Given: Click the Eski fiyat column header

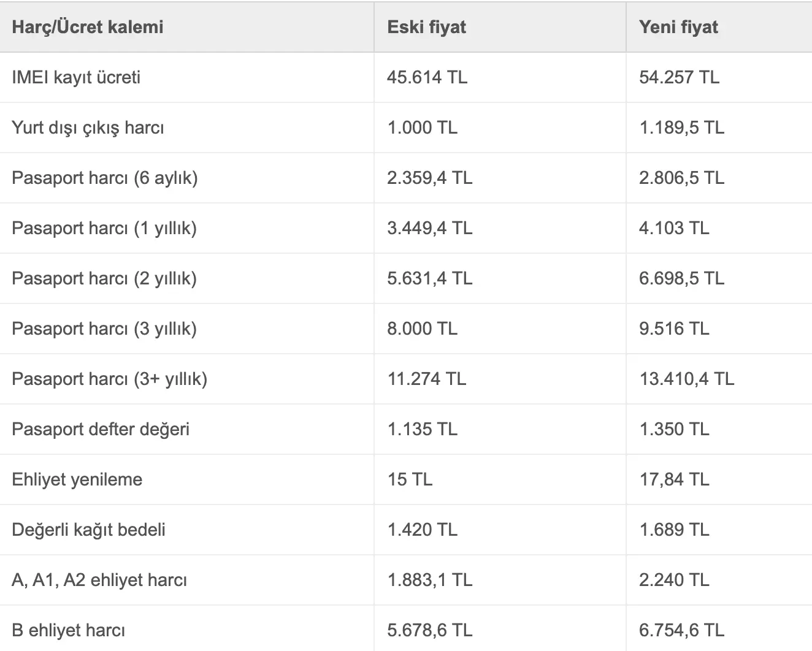Looking at the screenshot, I should click(426, 27).
